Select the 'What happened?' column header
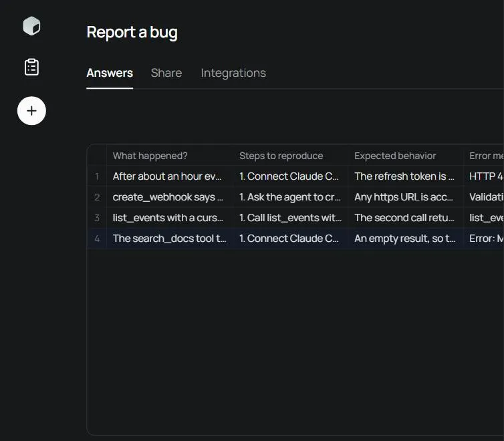Viewport: 504px width, 441px height. 170,156
